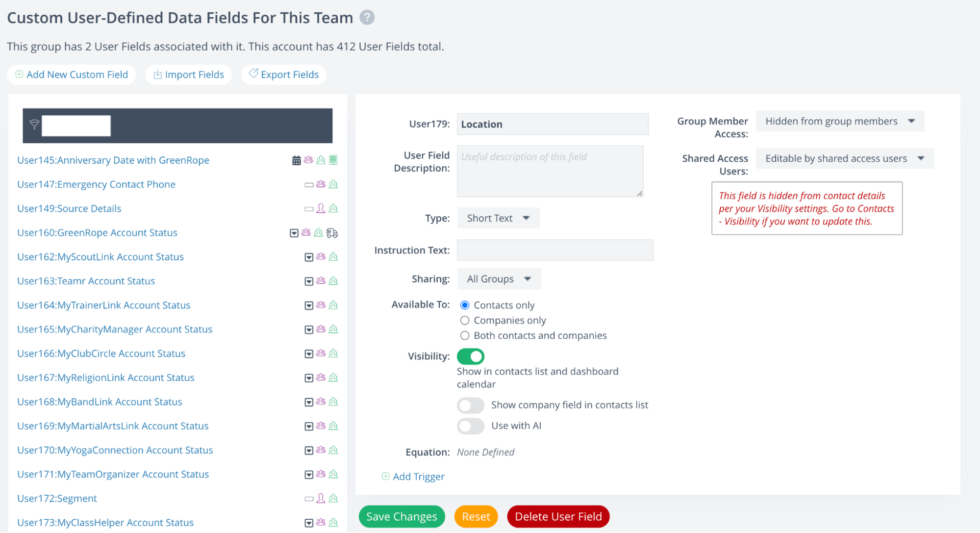The width and height of the screenshot is (980, 533).
Task: Click the short text icon next to Emergency Contact Phone
Action: pos(308,184)
